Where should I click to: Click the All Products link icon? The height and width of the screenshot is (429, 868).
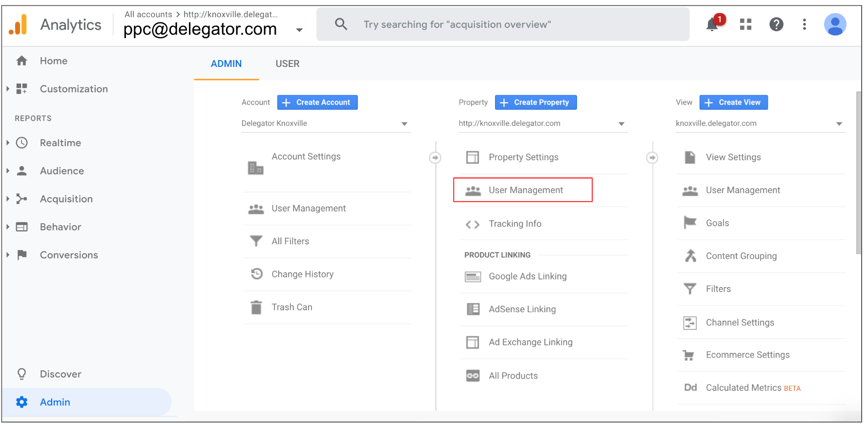click(473, 376)
